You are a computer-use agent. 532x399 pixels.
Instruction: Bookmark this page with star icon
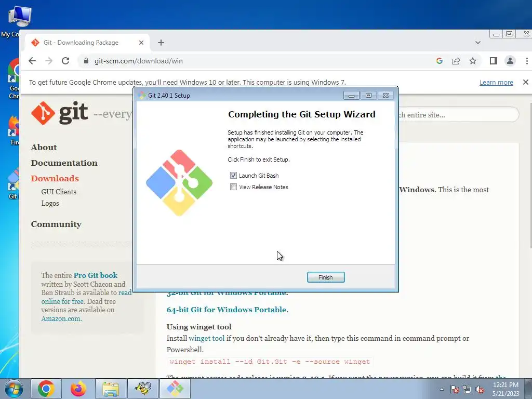[x=473, y=61]
